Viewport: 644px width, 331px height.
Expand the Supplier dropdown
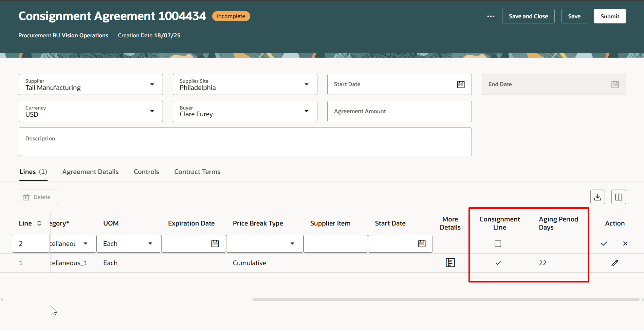(x=152, y=84)
